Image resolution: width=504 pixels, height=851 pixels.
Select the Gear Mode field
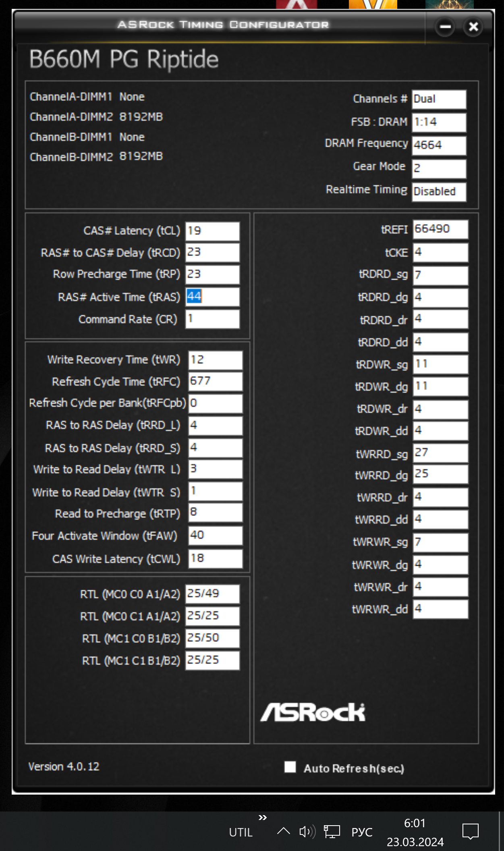pyautogui.click(x=439, y=169)
